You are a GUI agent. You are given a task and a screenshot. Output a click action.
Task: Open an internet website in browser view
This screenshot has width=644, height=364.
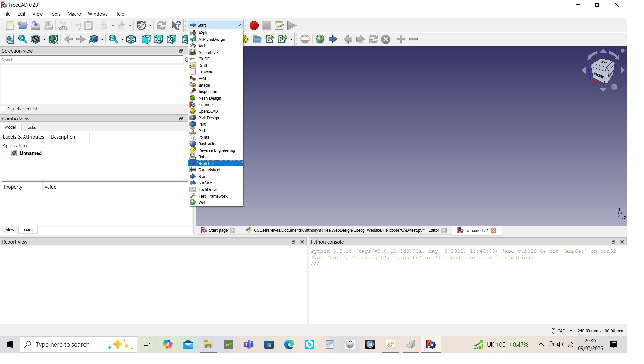(x=320, y=39)
